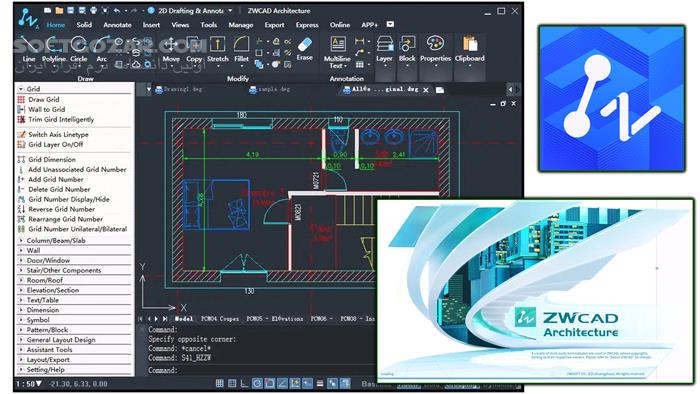The width and height of the screenshot is (700, 394).
Task: Open the Block panel button
Action: [x=407, y=50]
